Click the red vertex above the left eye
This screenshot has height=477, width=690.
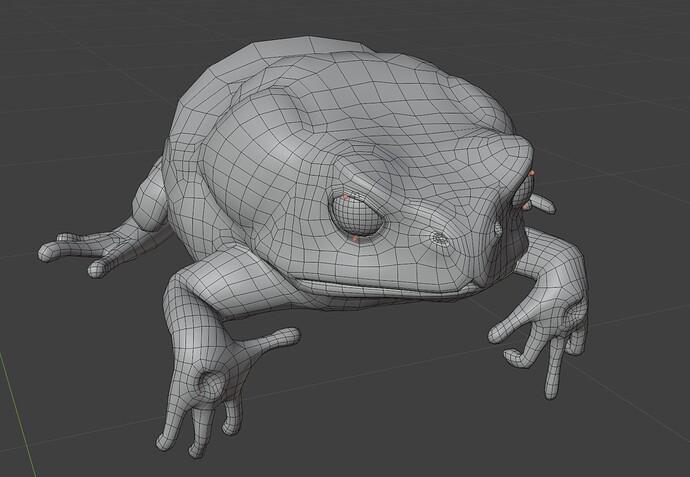tap(346, 198)
